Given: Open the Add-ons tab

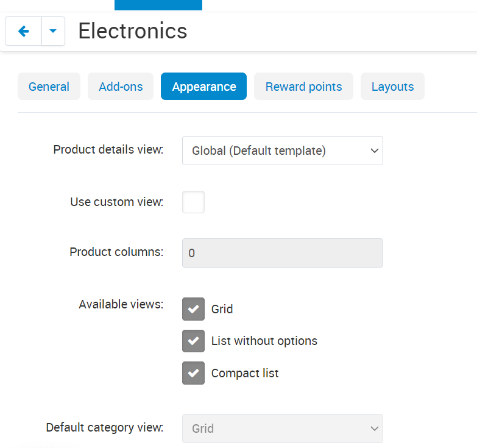Looking at the screenshot, I should click(121, 87).
